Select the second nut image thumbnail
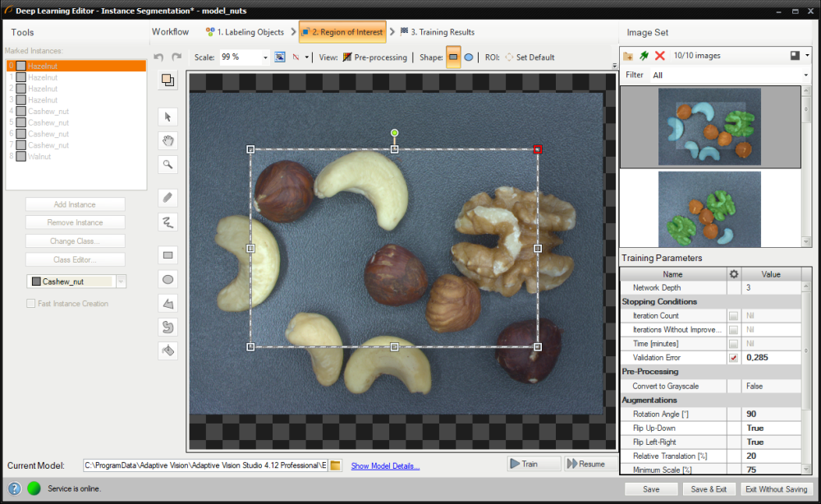 pyautogui.click(x=709, y=208)
